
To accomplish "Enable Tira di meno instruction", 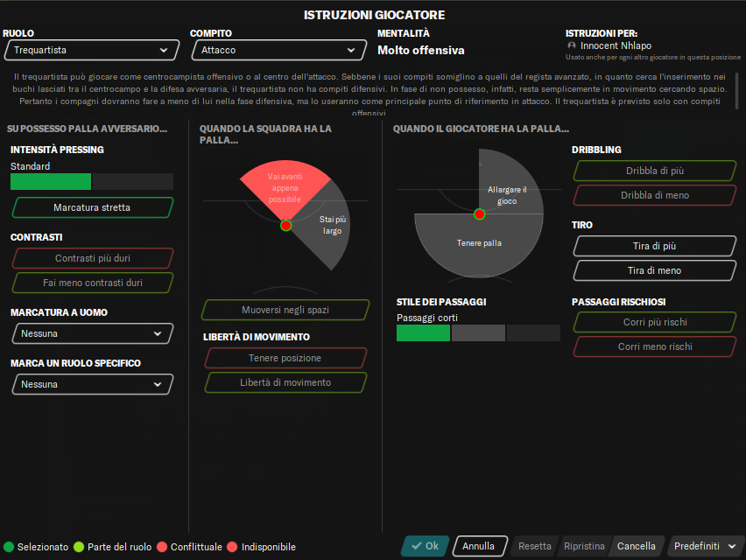I will coord(655,270).
